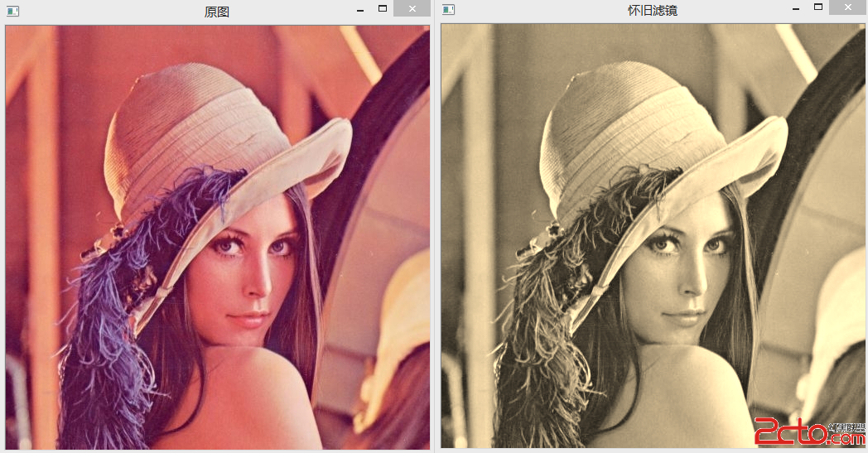Click the app icon of the 怀旧滤镜 window
868x453 pixels.
448,10
